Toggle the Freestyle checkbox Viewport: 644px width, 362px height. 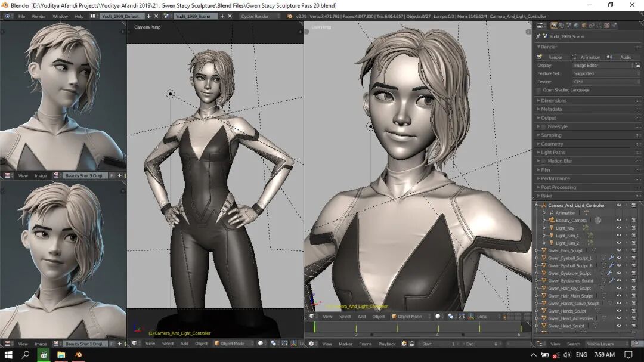[544, 126]
